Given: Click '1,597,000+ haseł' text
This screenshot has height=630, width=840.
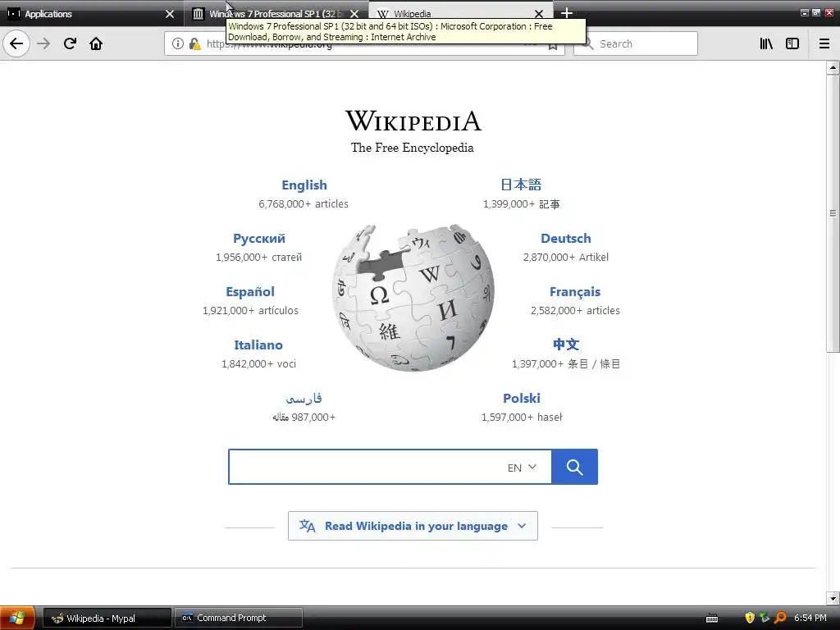Looking at the screenshot, I should [x=522, y=418].
